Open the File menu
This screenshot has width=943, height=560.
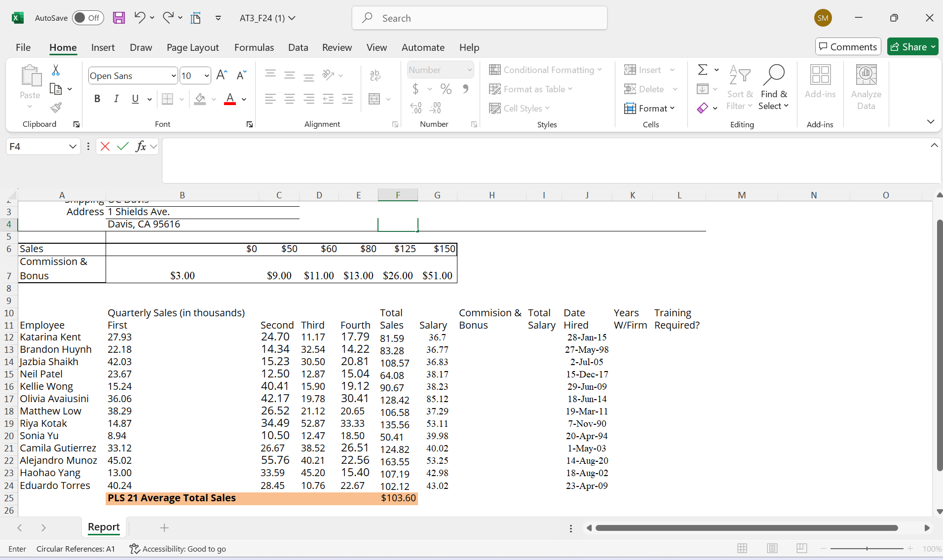coord(23,47)
